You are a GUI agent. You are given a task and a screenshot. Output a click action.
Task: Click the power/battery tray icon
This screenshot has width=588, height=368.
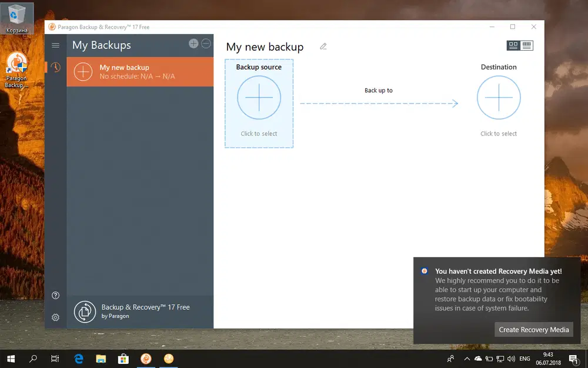coord(489,359)
